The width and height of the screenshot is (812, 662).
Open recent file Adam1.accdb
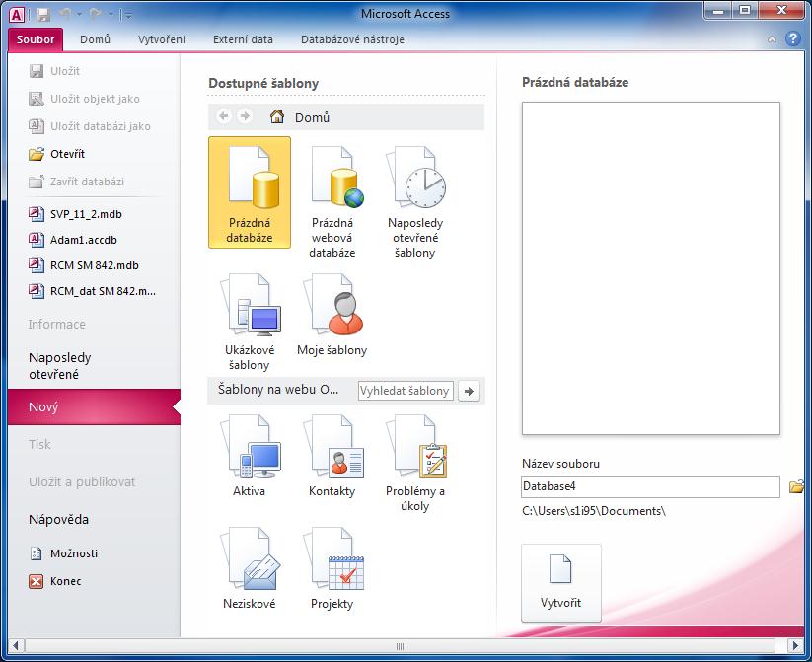click(x=73, y=240)
